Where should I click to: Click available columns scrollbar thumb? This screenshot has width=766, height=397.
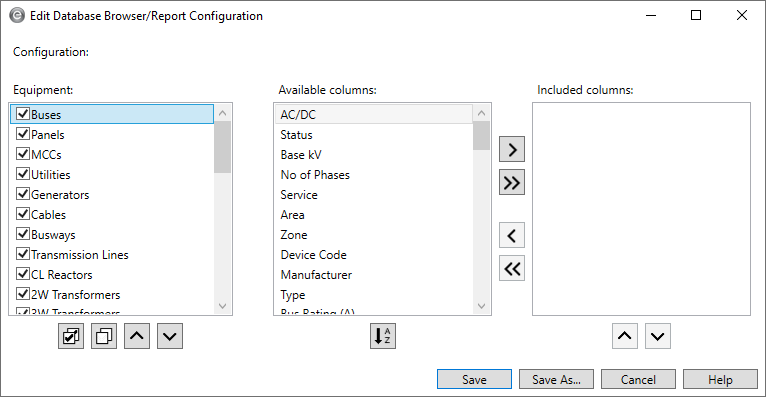pos(482,136)
